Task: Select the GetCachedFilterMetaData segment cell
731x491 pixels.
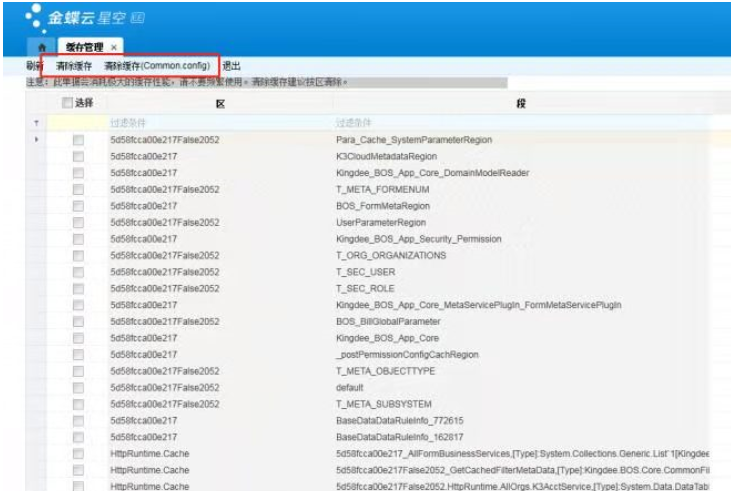Action: point(523,470)
